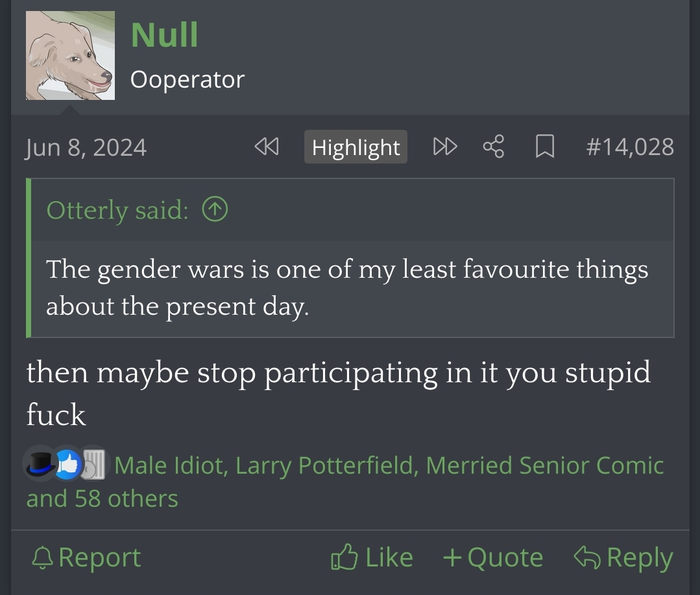This screenshot has width=700, height=595.
Task: Reply to Null's post
Action: click(x=623, y=557)
